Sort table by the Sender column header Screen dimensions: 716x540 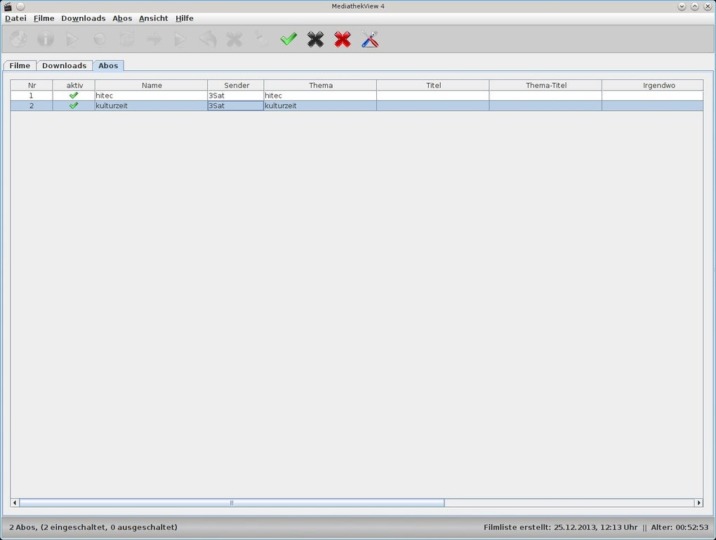pyautogui.click(x=236, y=85)
